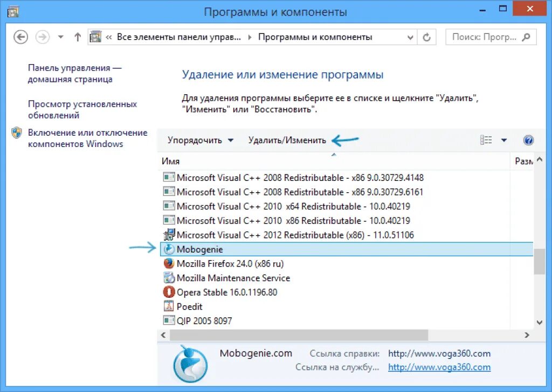This screenshot has height=392, width=552.
Task: Go up one folder level
Action: [x=78, y=37]
